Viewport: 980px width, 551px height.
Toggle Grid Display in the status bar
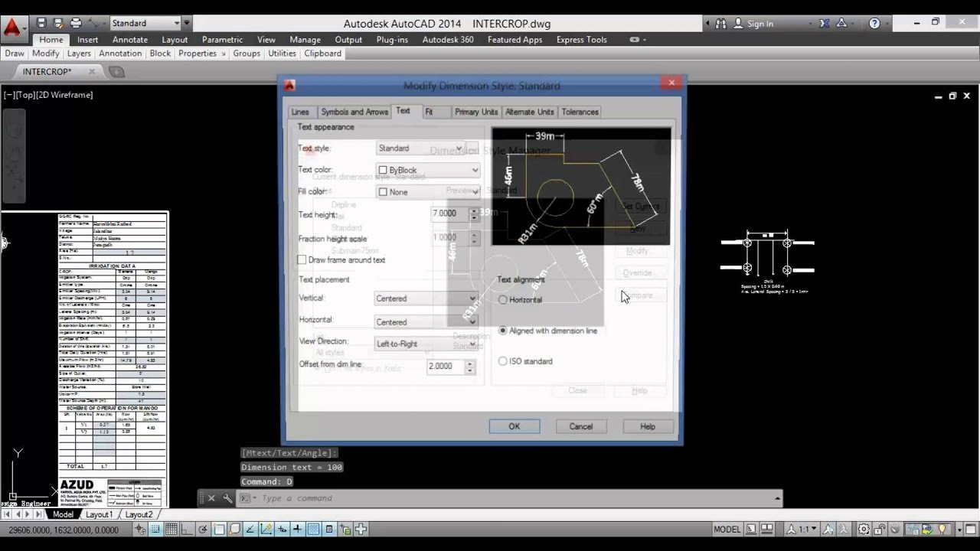[171, 529]
